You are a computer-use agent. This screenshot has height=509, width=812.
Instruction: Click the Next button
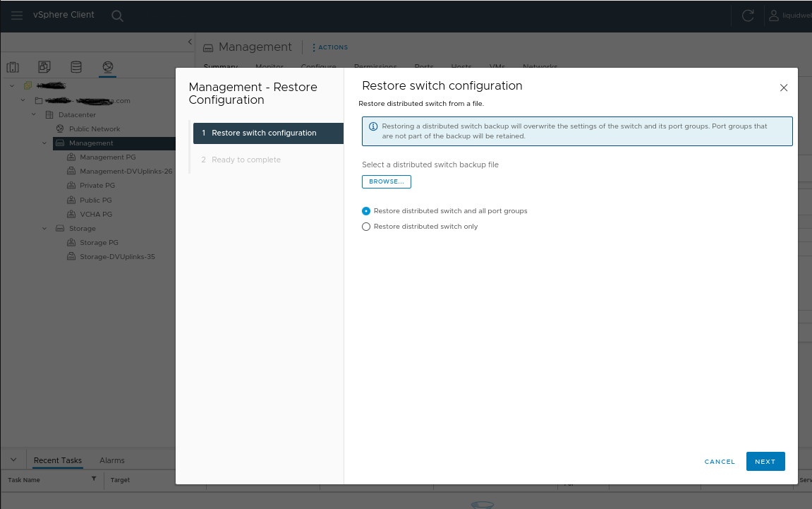765,461
